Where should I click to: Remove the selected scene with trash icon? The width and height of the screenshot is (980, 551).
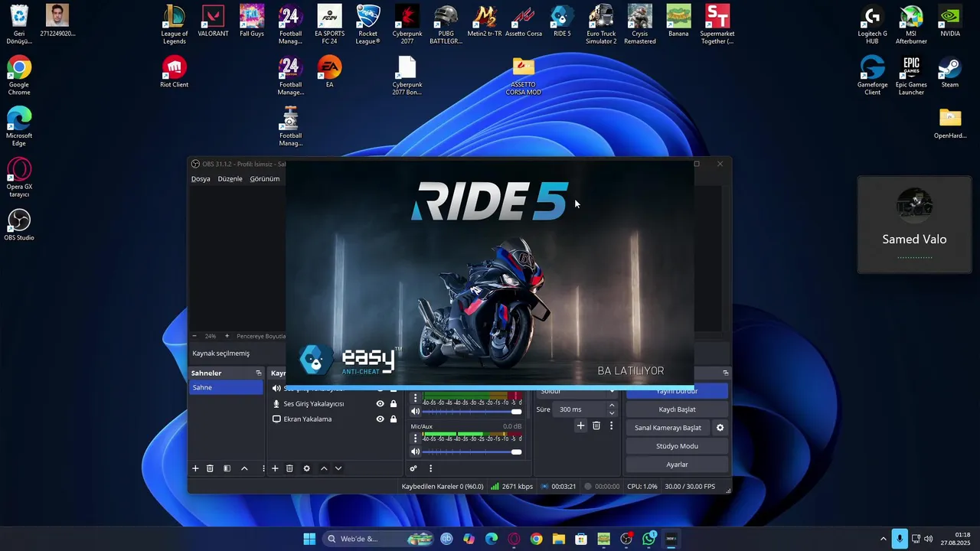(x=210, y=468)
